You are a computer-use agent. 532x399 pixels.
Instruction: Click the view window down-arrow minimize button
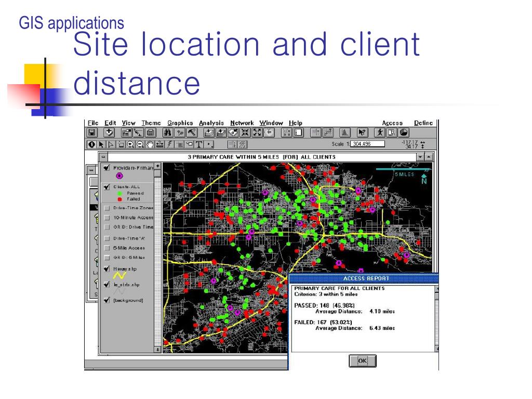420,157
